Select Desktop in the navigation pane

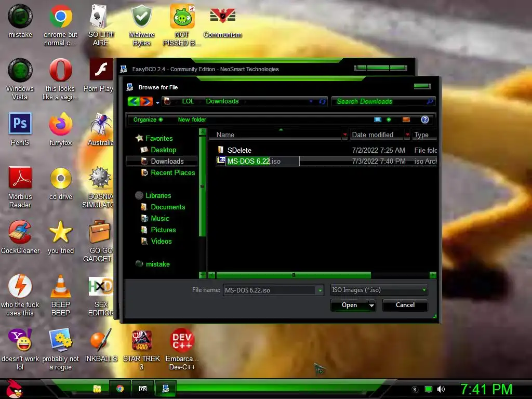point(163,150)
